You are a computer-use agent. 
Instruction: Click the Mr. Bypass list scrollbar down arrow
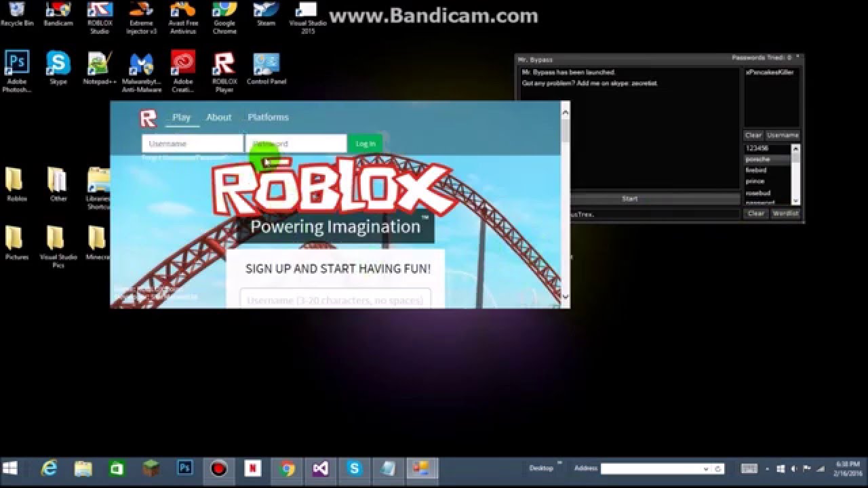(x=796, y=201)
